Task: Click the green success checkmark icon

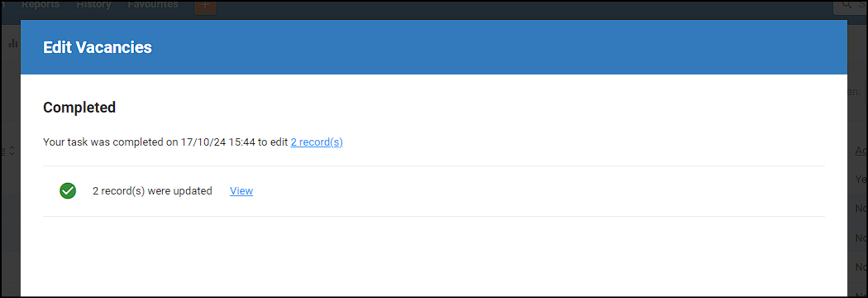Action: [68, 191]
